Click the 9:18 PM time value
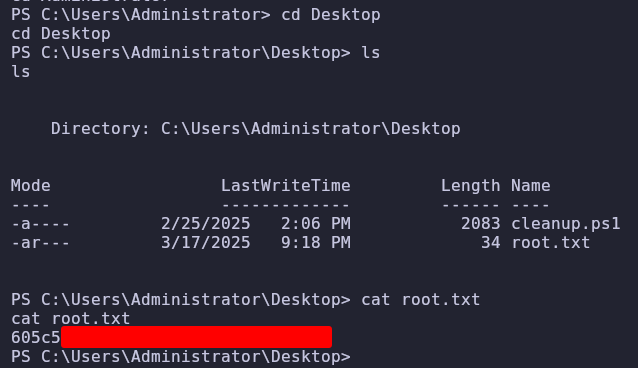 [x=316, y=243]
